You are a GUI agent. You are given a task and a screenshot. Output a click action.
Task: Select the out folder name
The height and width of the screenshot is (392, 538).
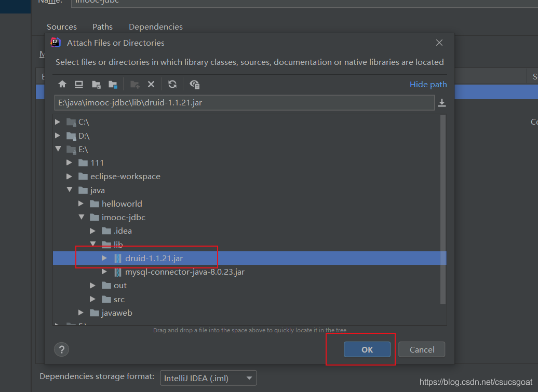click(120, 286)
